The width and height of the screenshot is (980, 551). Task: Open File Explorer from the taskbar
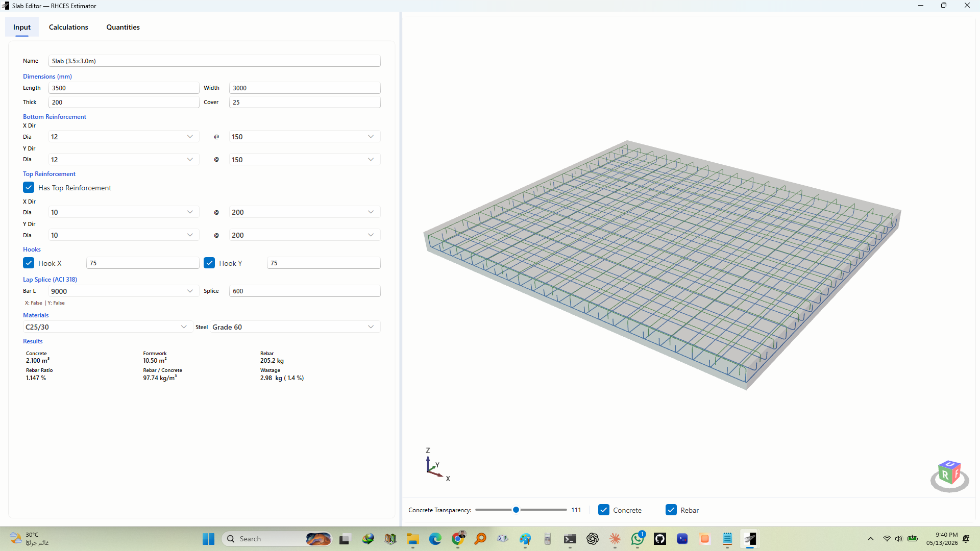[x=412, y=539]
